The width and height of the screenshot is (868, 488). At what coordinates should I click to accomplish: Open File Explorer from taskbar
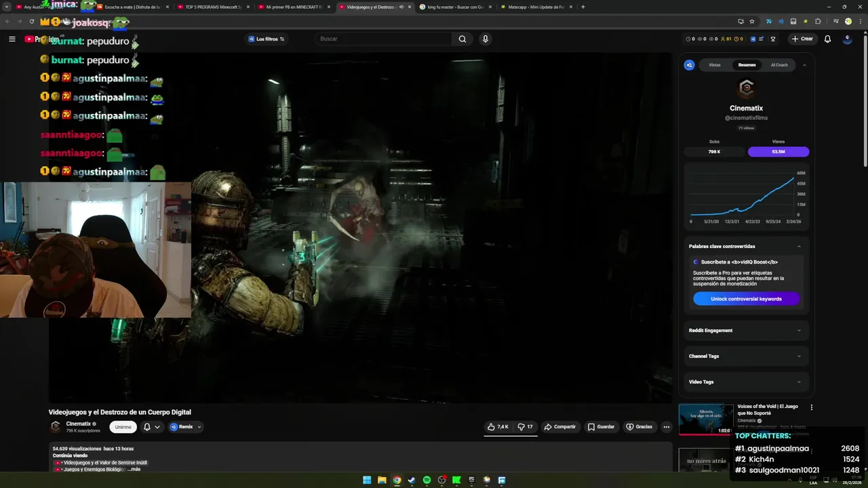click(382, 480)
